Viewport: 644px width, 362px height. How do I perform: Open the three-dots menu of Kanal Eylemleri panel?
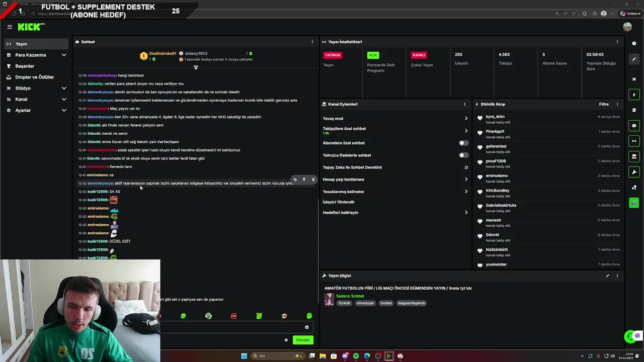[x=464, y=104]
